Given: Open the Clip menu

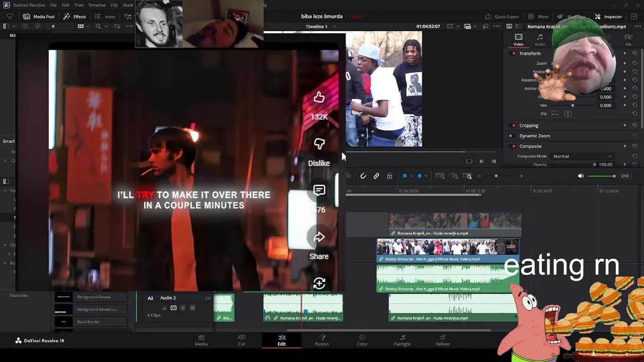Looking at the screenshot, I should 114,5.
